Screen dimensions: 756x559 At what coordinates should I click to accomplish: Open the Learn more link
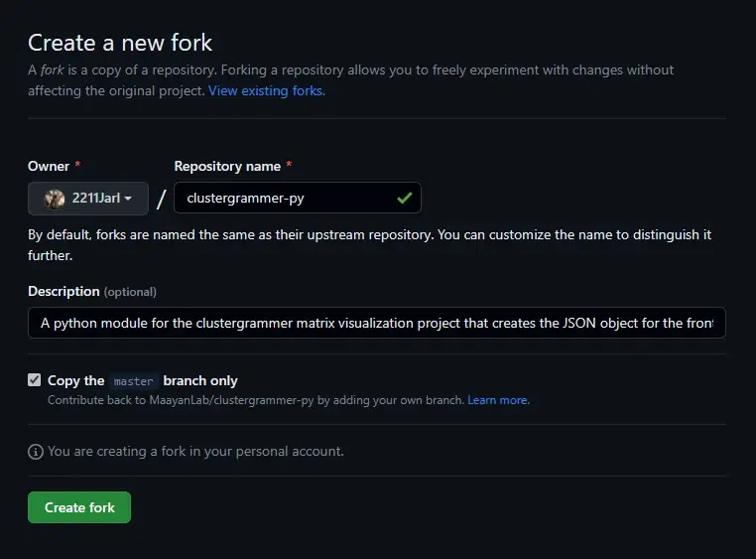point(498,400)
